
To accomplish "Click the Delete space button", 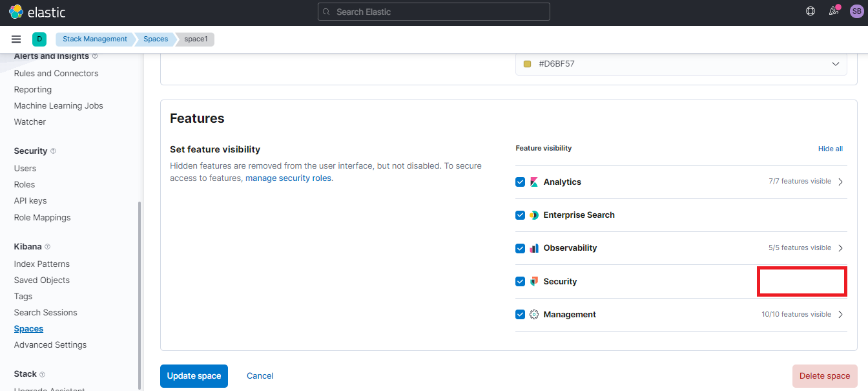I will (x=825, y=376).
